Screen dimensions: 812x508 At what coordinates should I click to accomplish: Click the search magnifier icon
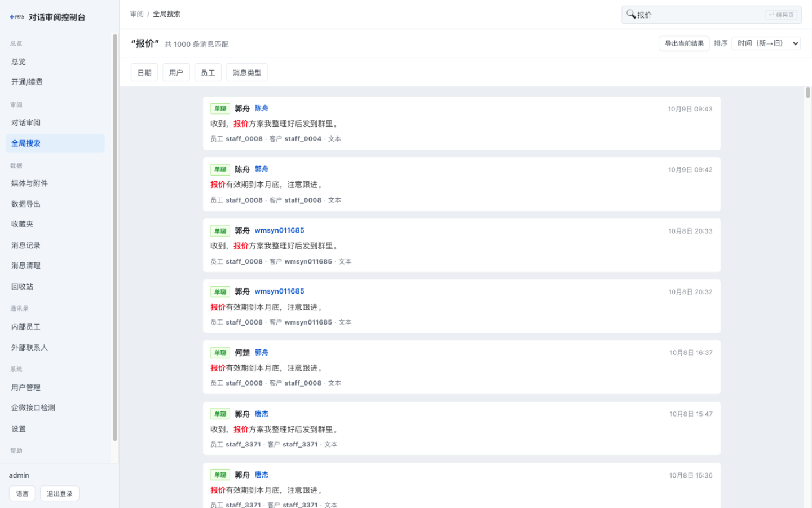tap(631, 14)
